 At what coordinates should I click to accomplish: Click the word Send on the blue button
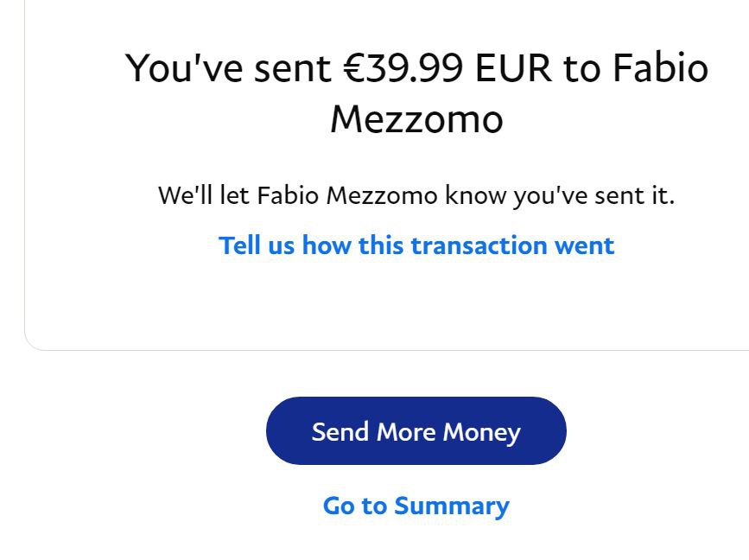pyautogui.click(x=340, y=431)
